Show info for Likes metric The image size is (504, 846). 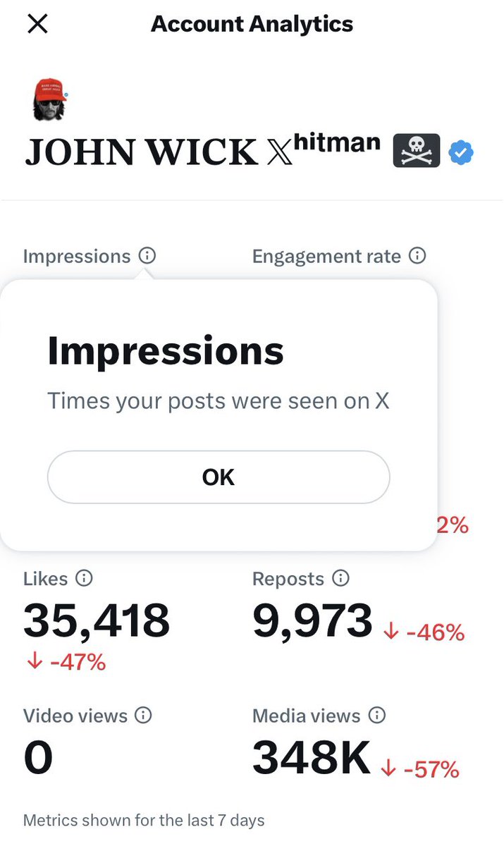coord(84,579)
